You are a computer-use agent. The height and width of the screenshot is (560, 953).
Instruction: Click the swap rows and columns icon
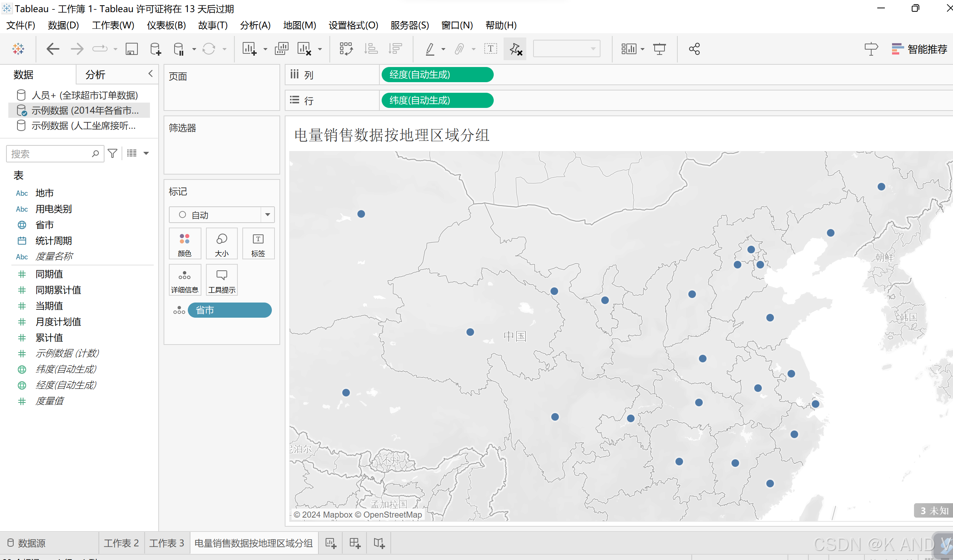coord(346,49)
